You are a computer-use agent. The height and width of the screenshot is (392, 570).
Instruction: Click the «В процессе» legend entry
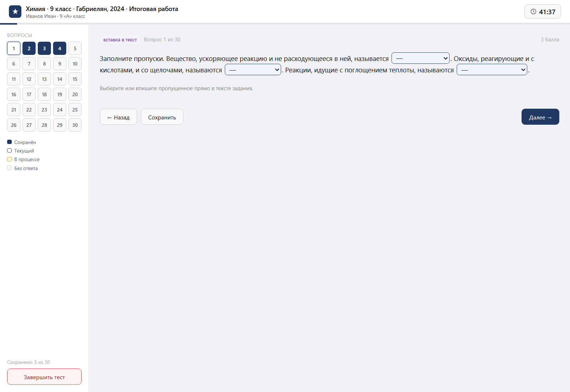tap(24, 159)
